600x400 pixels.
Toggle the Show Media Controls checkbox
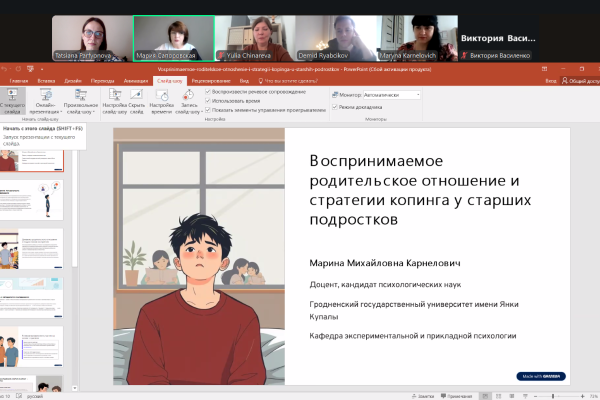click(x=208, y=111)
